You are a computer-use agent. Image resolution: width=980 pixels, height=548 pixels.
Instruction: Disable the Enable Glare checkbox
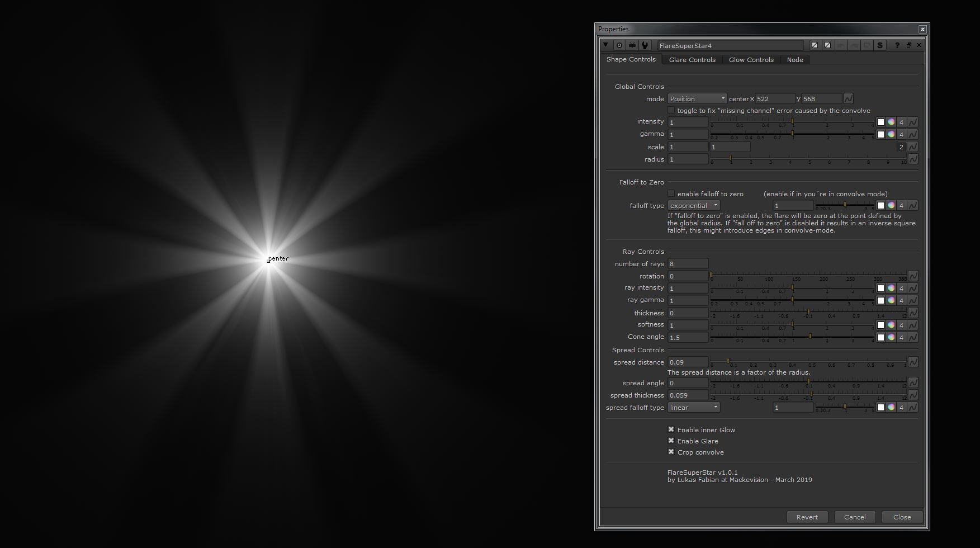pos(671,441)
